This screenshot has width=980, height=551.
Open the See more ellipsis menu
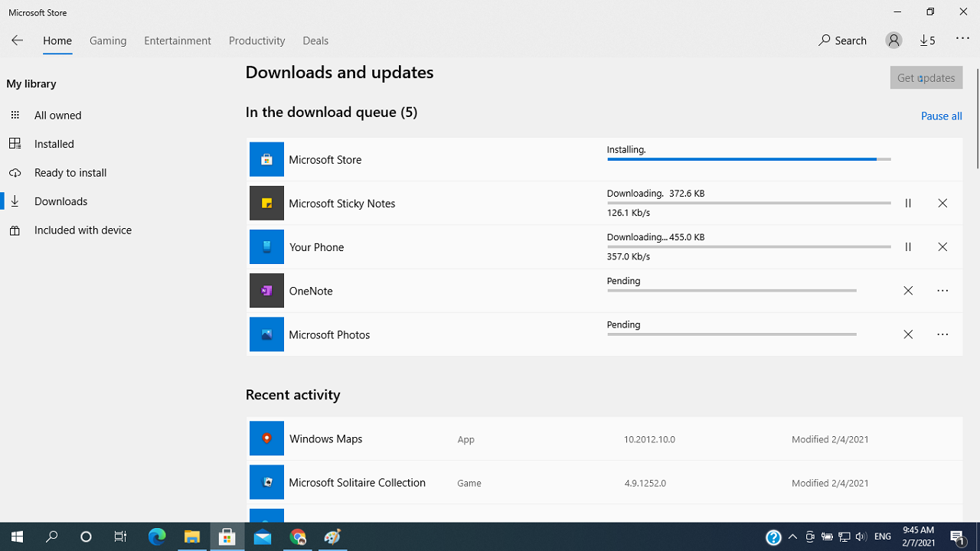click(x=962, y=39)
